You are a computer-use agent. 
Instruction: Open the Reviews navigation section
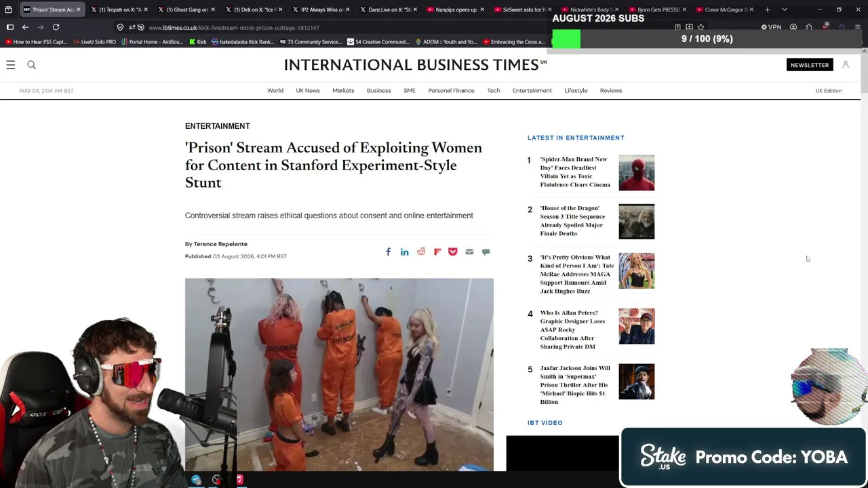tap(611, 91)
